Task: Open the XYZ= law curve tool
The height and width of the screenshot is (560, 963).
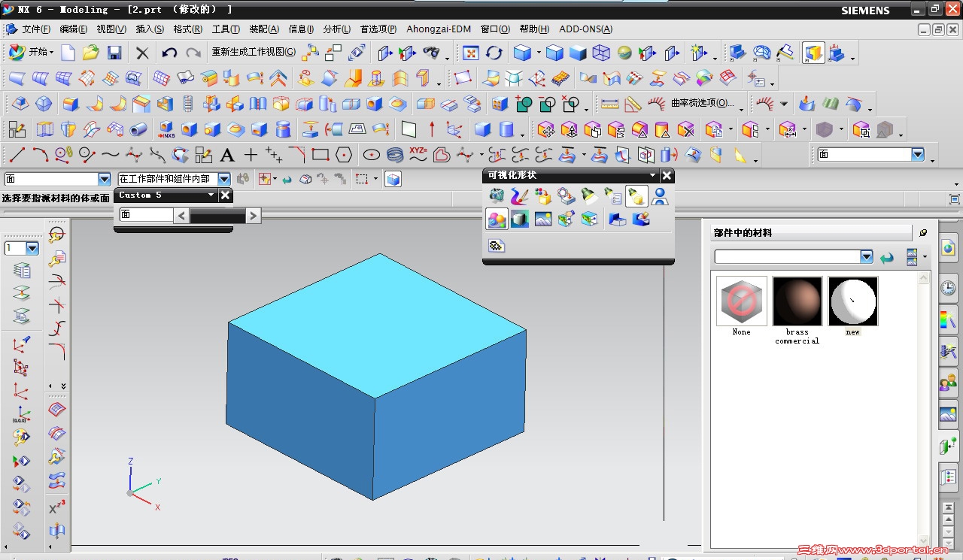Action: (x=418, y=155)
